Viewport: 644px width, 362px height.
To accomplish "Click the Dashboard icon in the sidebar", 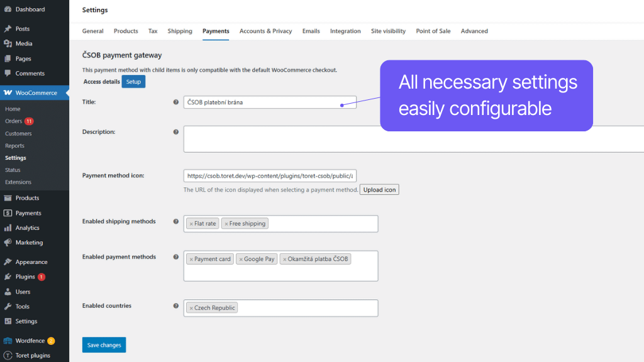I will 8,9.
